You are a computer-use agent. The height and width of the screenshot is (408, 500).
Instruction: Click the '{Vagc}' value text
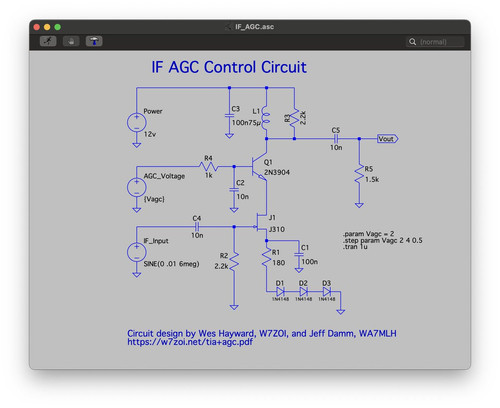[154, 199]
